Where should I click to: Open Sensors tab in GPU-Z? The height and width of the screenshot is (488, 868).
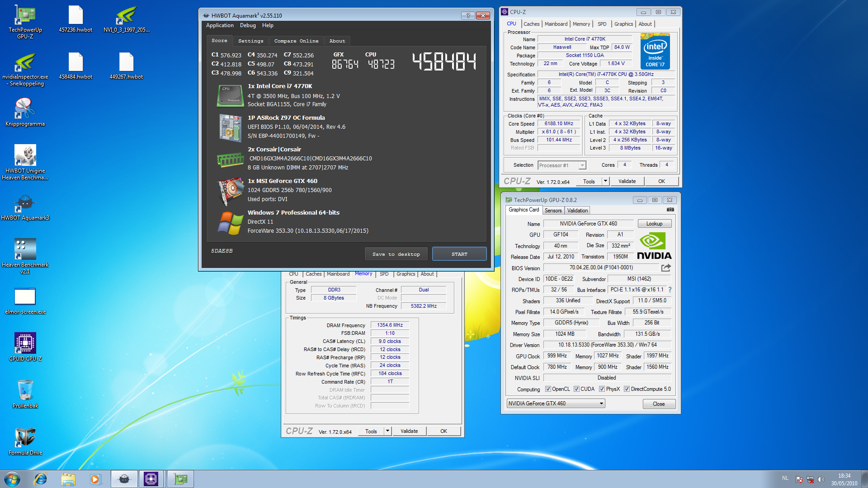553,211
